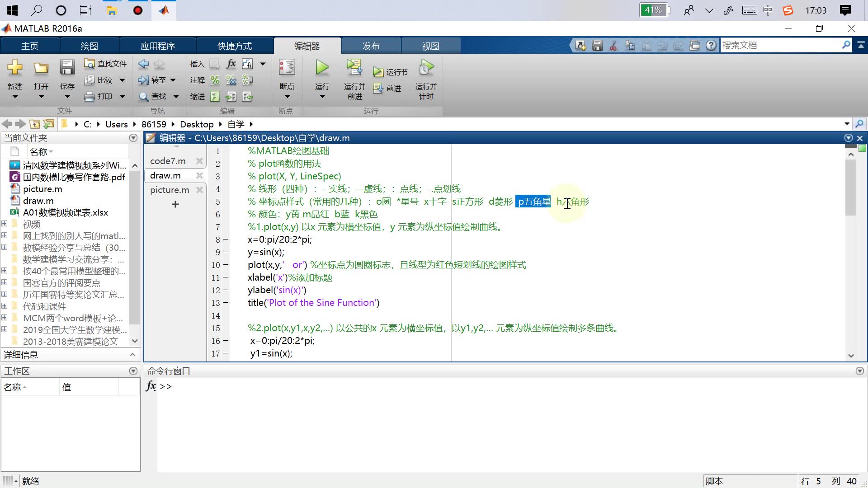Expand the 国赛官方的评阅要点 folder
Screen dimensions: 868x488
[x=5, y=282]
